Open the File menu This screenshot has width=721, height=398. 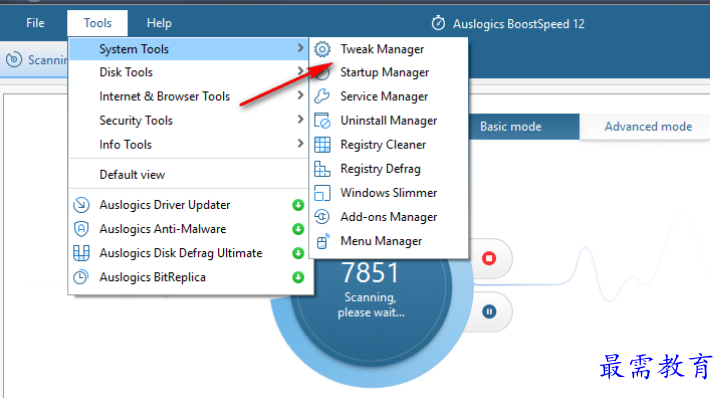[35, 23]
